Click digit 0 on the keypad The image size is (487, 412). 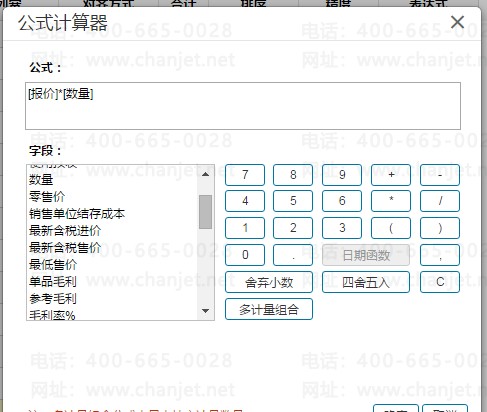tap(245, 255)
